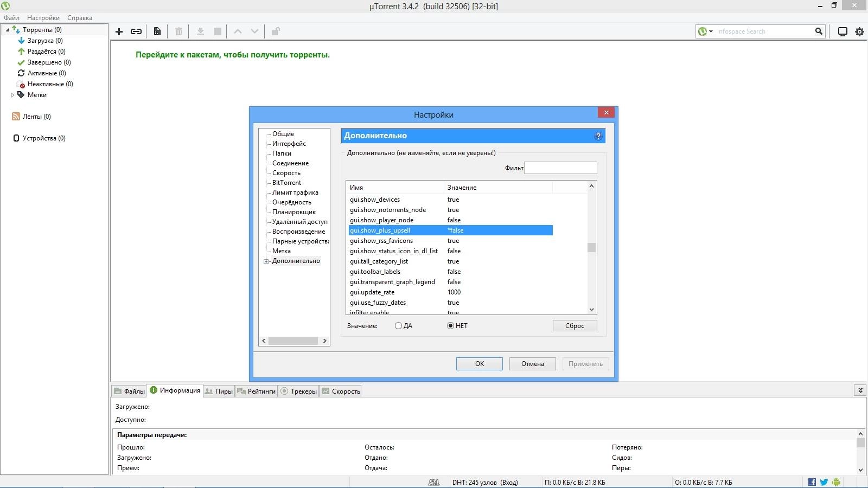The height and width of the screenshot is (488, 868).
Task: Select Планировщик in settings tree
Action: tap(294, 212)
